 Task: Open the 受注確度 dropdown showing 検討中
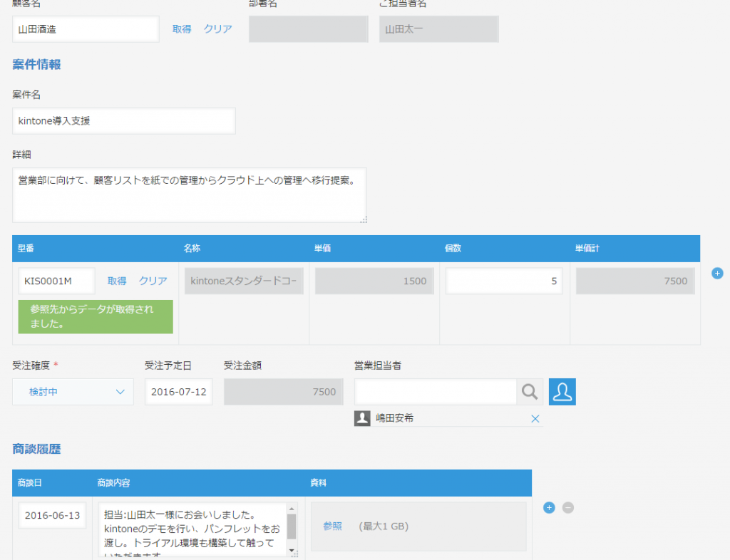(73, 392)
